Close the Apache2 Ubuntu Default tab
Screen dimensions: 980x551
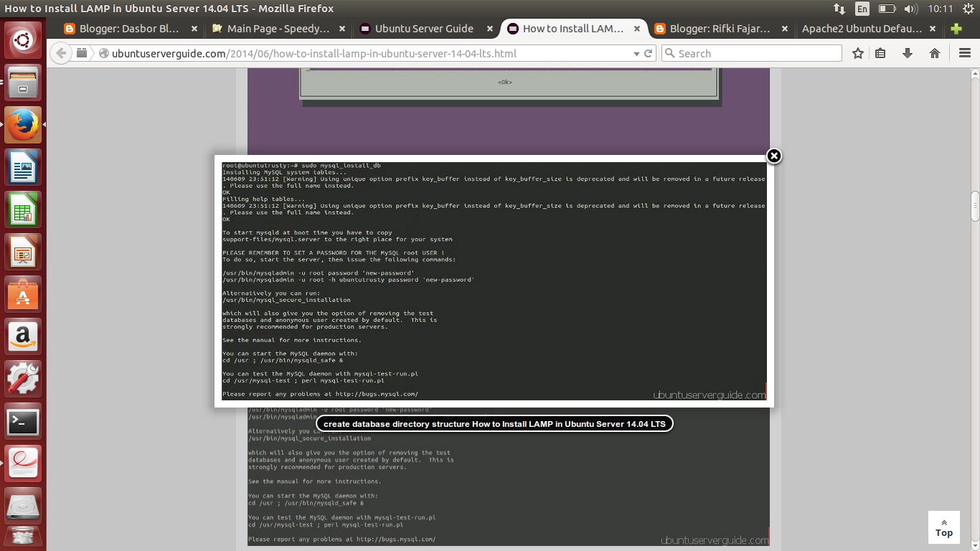tap(932, 29)
